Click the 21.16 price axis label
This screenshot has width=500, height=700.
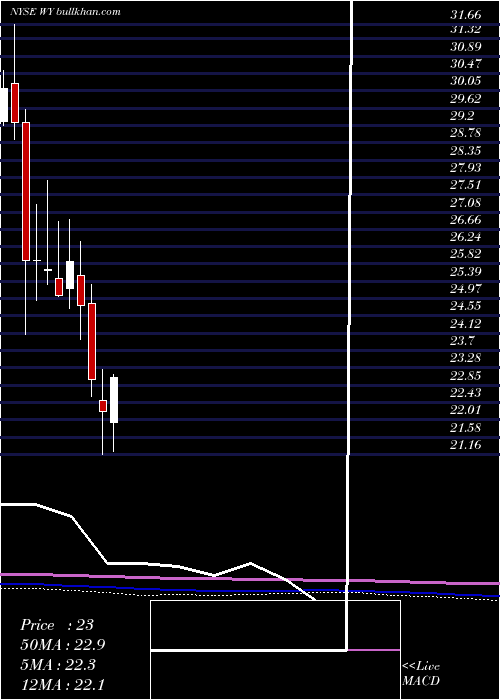click(466, 445)
